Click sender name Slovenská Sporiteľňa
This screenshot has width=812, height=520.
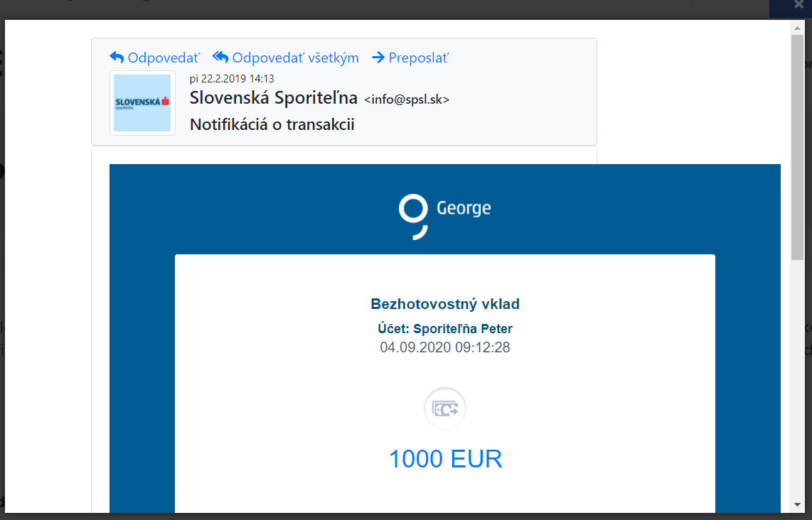tap(274, 98)
